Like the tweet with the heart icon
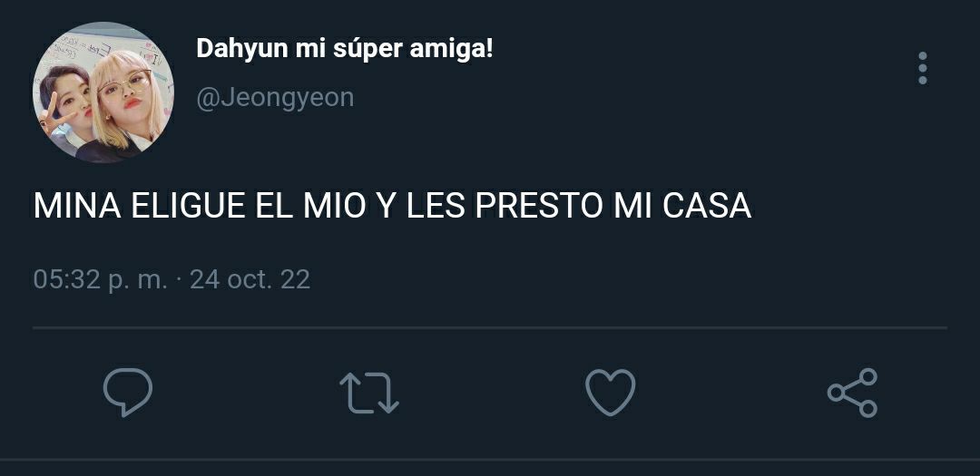 (x=610, y=393)
